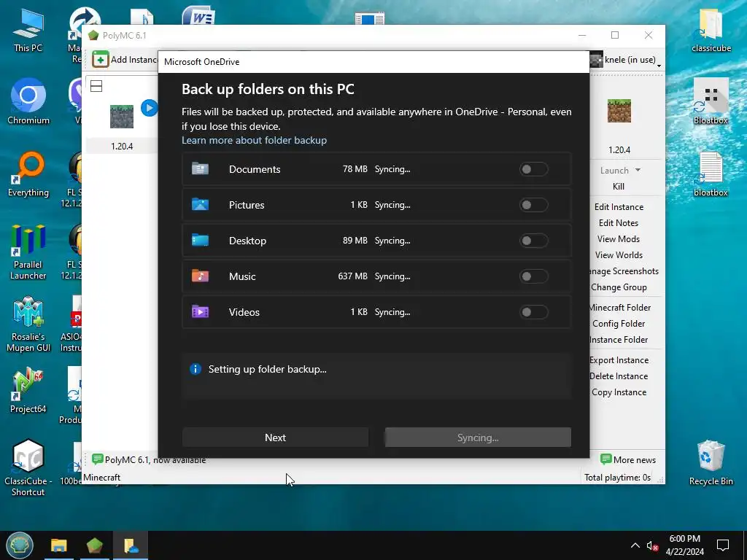This screenshot has width=747, height=560.
Task: Open Instance Folder from PolyMC sidebar
Action: [619, 340]
